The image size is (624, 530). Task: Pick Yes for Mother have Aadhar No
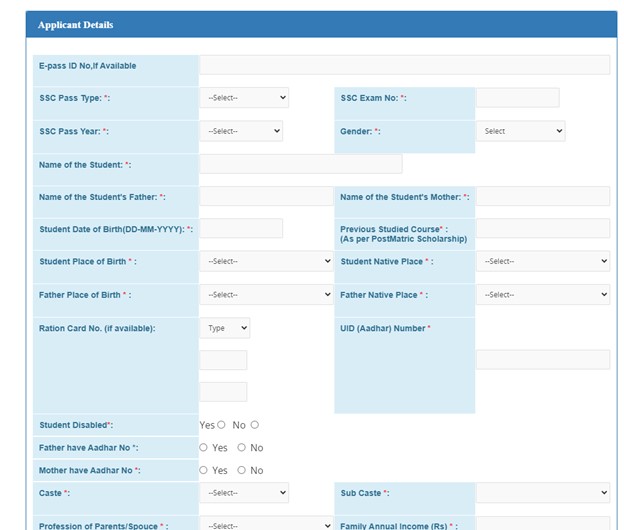203,470
